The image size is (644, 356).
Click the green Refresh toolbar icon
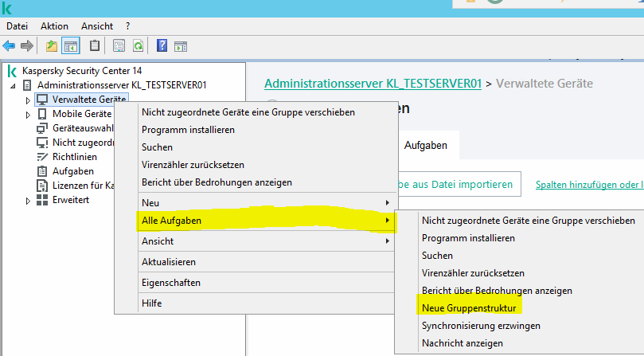[138, 45]
